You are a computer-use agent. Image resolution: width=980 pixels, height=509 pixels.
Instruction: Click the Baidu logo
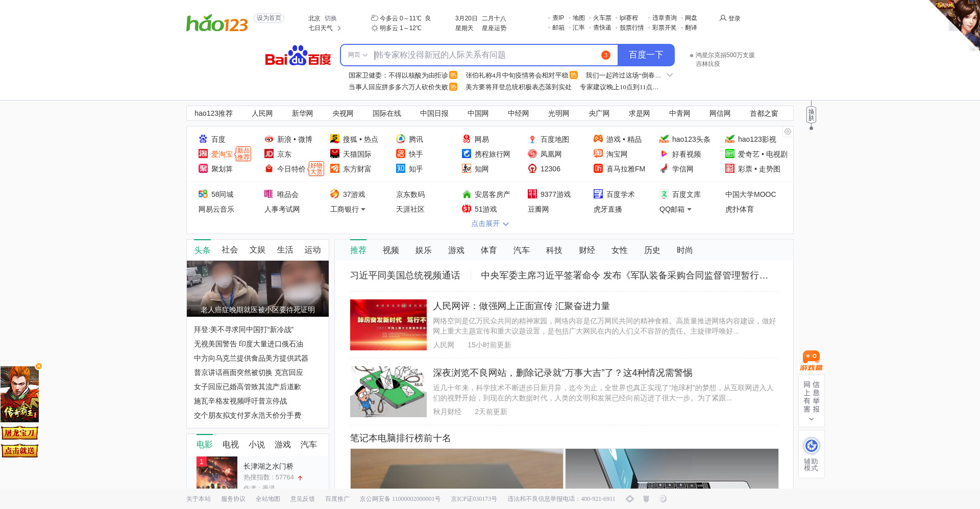298,55
